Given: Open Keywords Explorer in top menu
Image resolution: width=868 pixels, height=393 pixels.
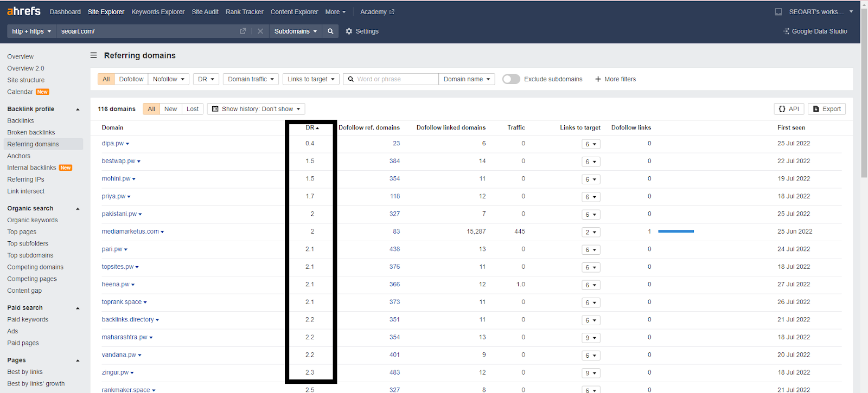Looking at the screenshot, I should [158, 12].
